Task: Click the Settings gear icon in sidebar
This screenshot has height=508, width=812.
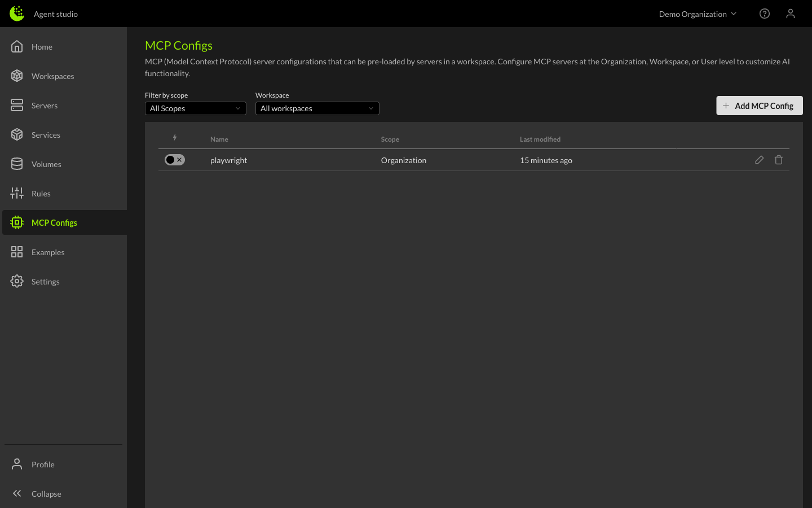Action: (17, 282)
